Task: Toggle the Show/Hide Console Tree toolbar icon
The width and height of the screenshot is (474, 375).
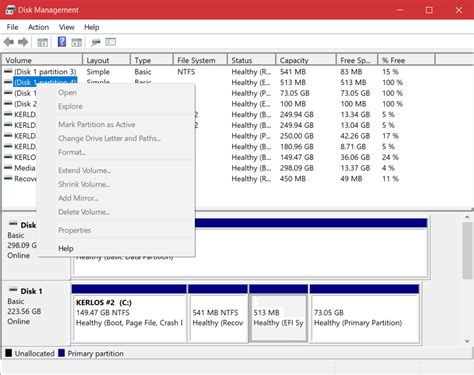Action: pos(42,42)
